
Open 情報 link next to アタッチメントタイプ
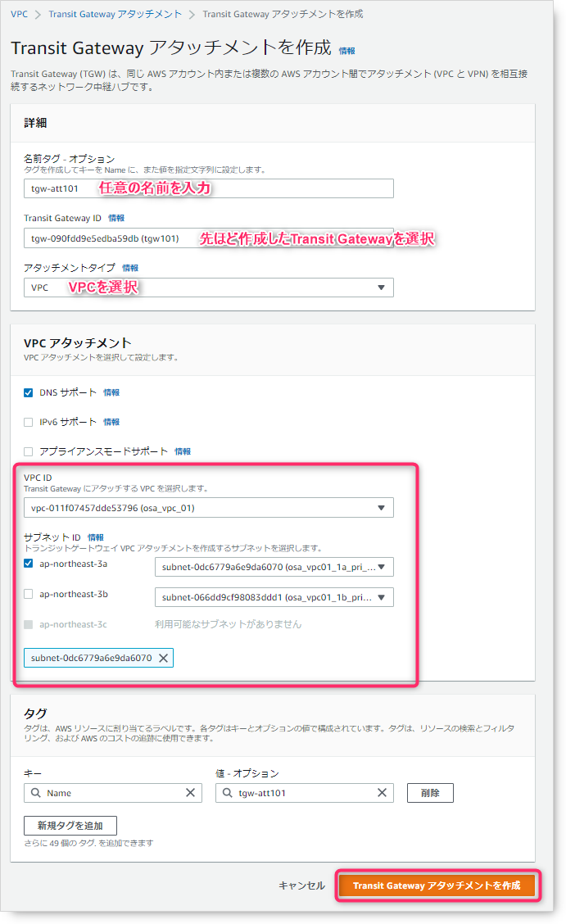point(130,268)
